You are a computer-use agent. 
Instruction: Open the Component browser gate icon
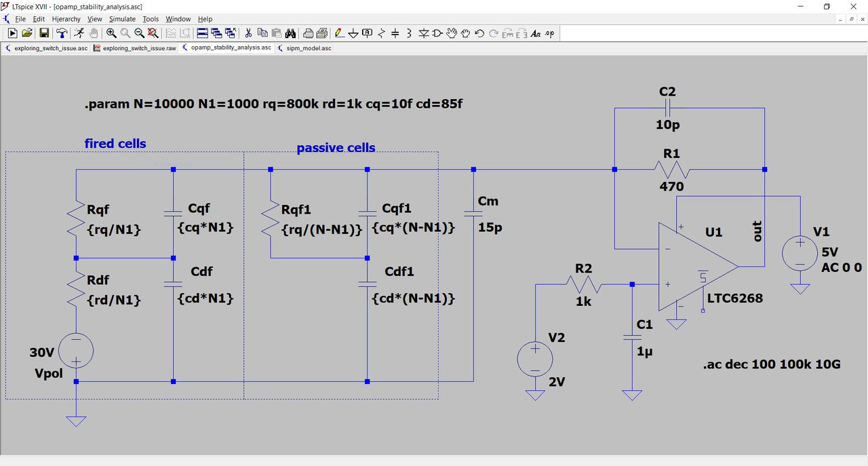437,33
